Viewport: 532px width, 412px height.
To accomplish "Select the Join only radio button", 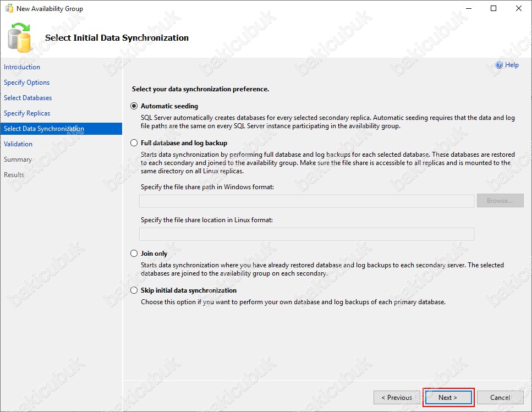I will (134, 254).
